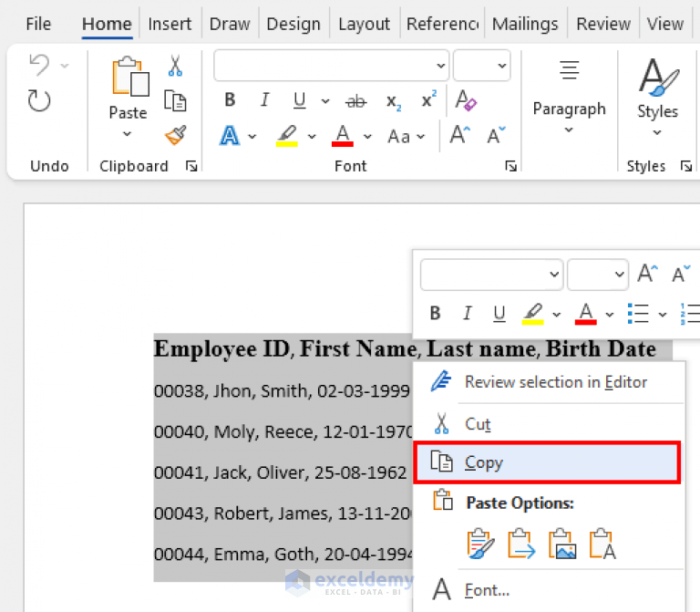This screenshot has width=700, height=612.
Task: Switch to the Insert tab
Action: pos(170,24)
